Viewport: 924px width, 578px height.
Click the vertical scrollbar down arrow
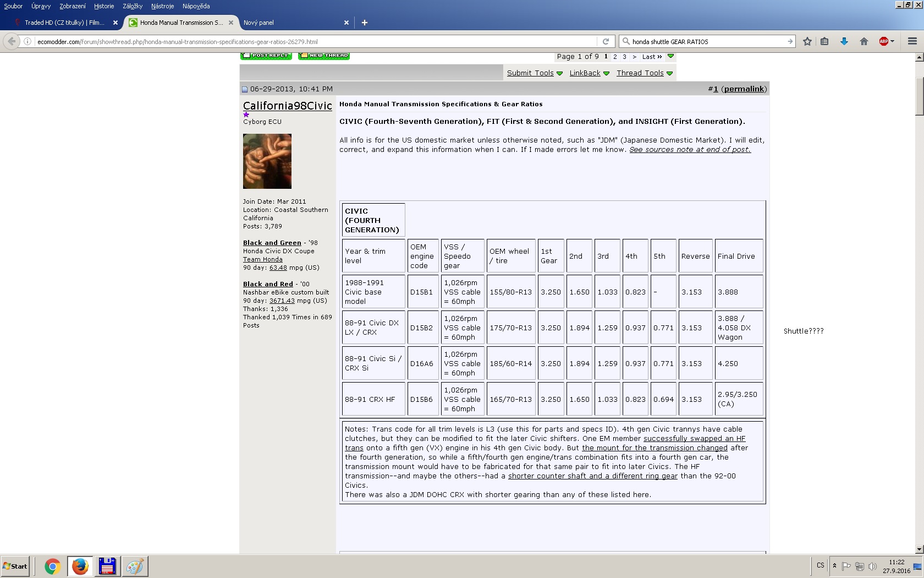click(919, 549)
